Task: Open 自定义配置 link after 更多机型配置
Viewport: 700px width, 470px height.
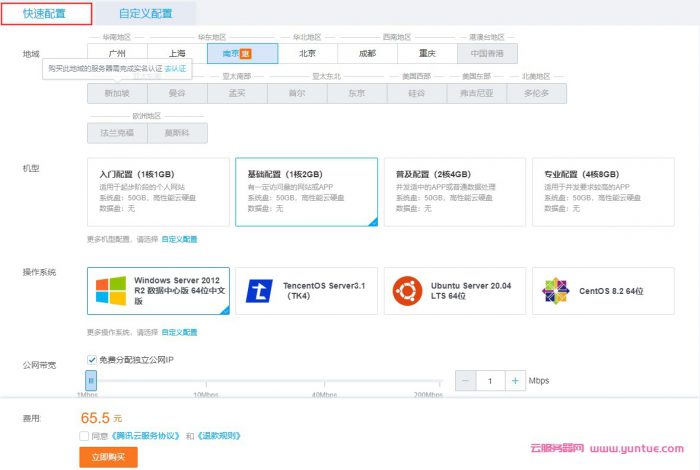Action: 179,239
